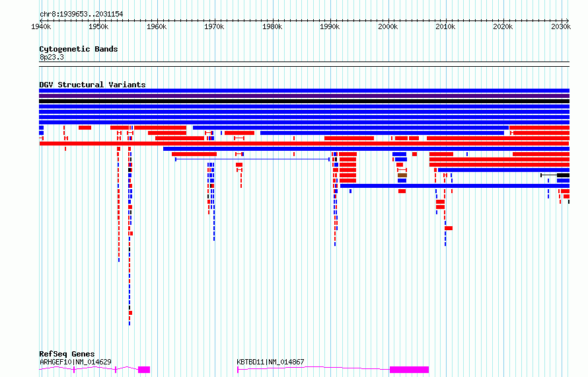The height and width of the screenshot is (377, 588).
Task: Click the 1940k ruler label
Action: tap(41, 26)
